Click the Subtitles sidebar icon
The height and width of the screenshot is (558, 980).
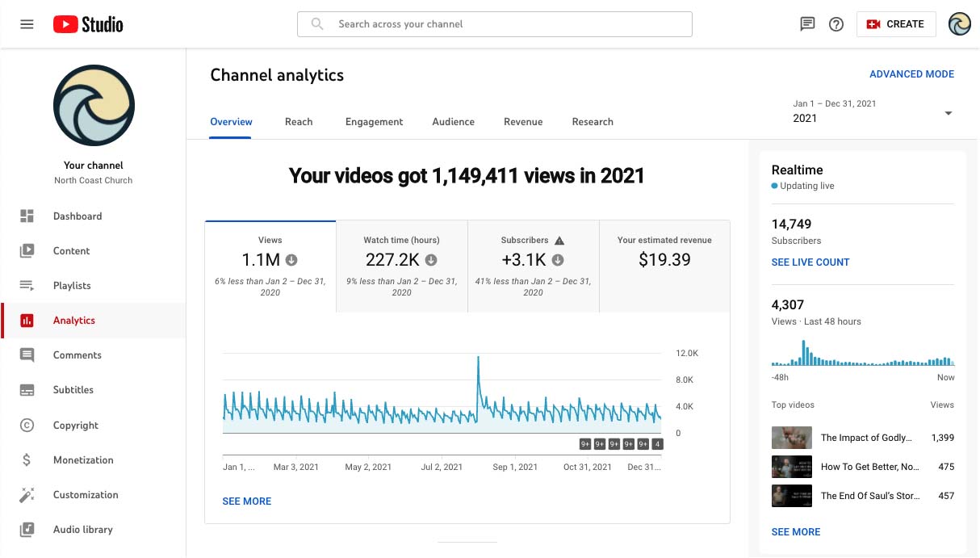(27, 390)
